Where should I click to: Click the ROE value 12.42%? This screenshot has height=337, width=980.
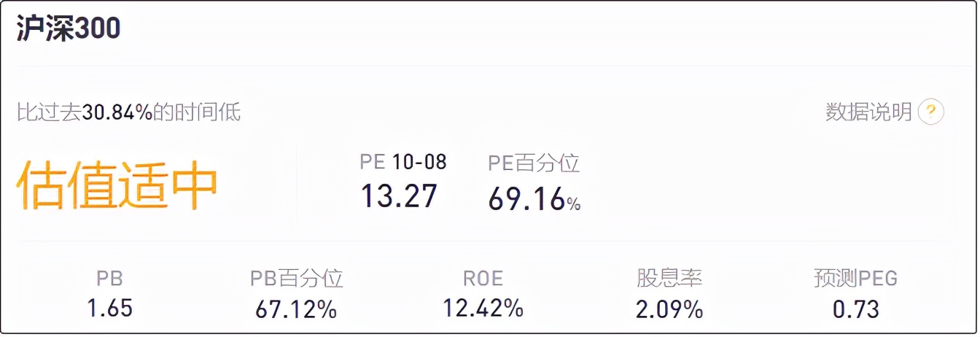click(483, 308)
